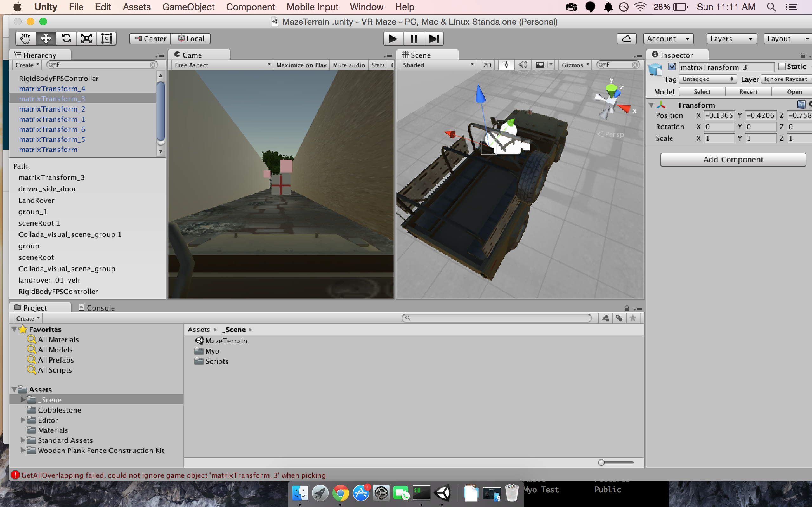The image size is (812, 507).
Task: Select the Scale tool icon
Action: [x=87, y=39]
